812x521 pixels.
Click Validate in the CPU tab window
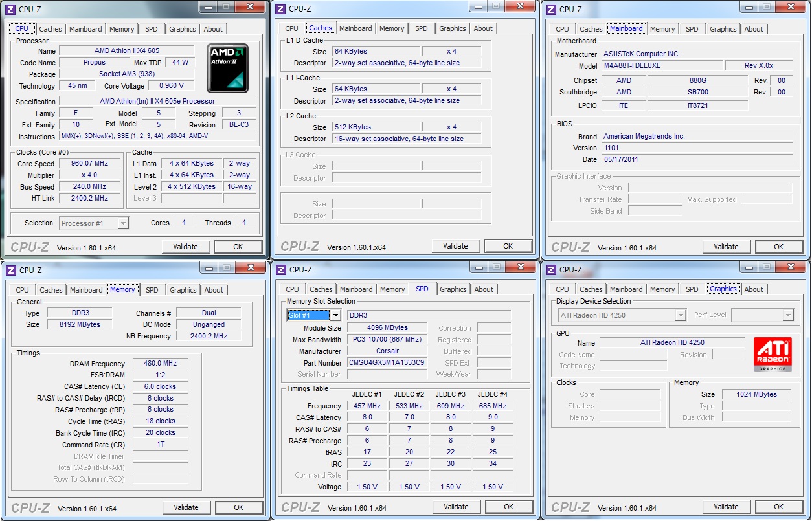(186, 247)
